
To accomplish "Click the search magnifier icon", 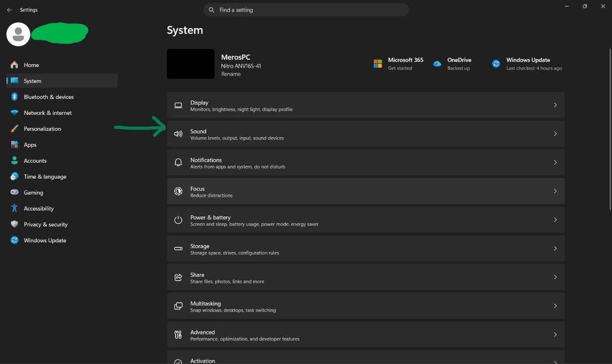I will (x=212, y=10).
